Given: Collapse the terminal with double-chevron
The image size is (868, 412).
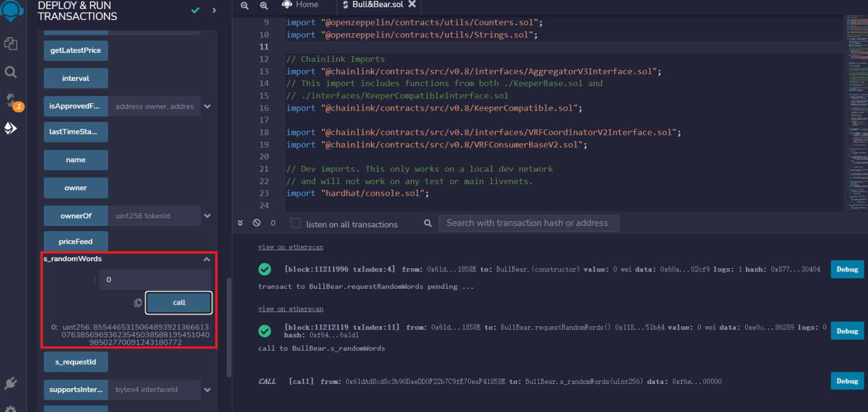Looking at the screenshot, I should pos(240,223).
